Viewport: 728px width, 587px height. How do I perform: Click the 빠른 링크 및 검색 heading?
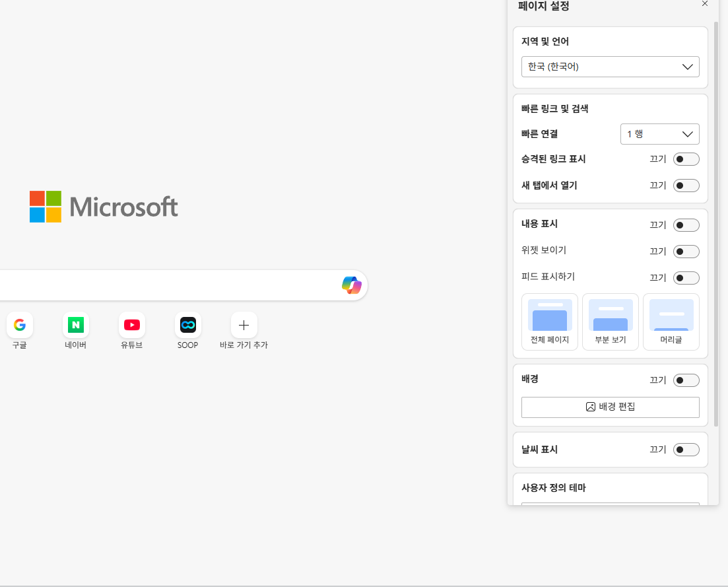coord(555,109)
